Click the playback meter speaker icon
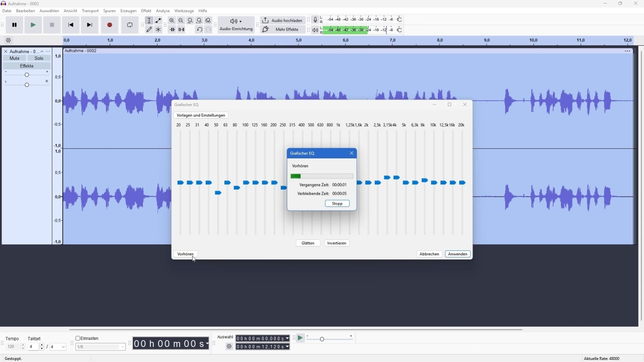This screenshot has height=362, width=644. 315,30
